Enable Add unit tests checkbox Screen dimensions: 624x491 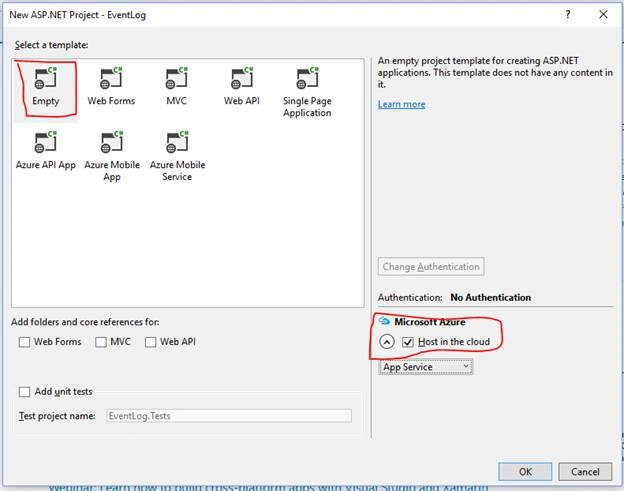click(x=24, y=392)
